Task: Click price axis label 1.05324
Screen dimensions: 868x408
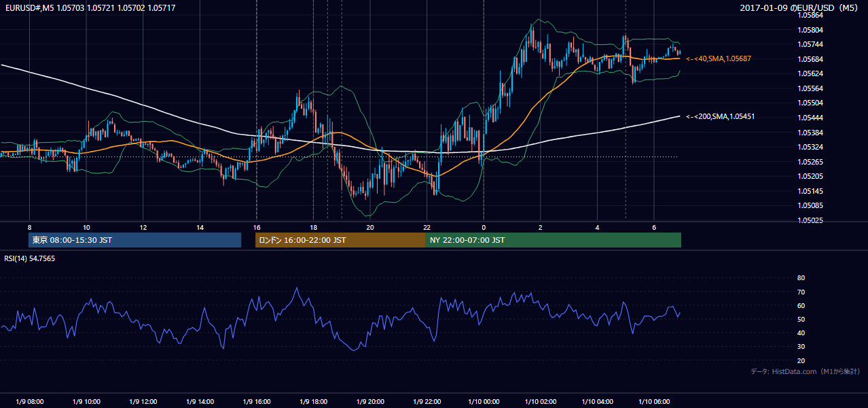Action: pos(811,147)
